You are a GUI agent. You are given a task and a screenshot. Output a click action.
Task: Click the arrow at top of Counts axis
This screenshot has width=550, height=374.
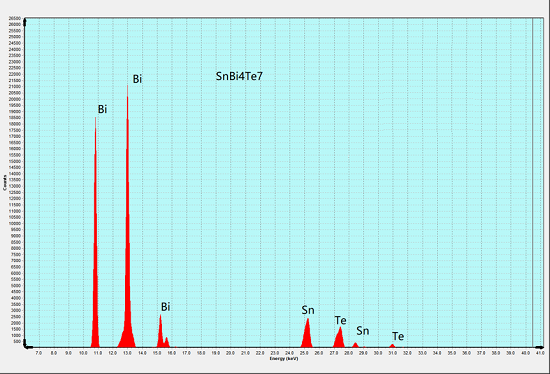point(25,23)
